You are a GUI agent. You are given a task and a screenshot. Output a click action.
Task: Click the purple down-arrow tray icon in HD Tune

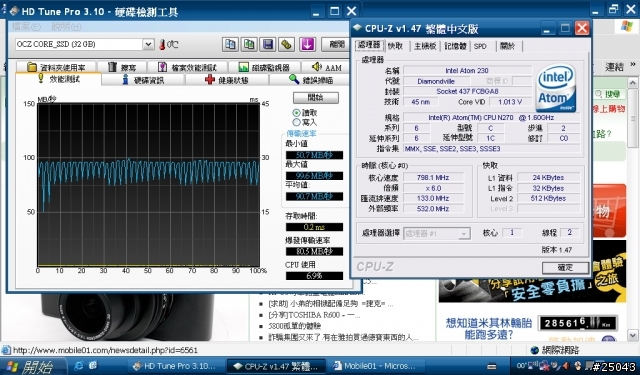coord(307,44)
